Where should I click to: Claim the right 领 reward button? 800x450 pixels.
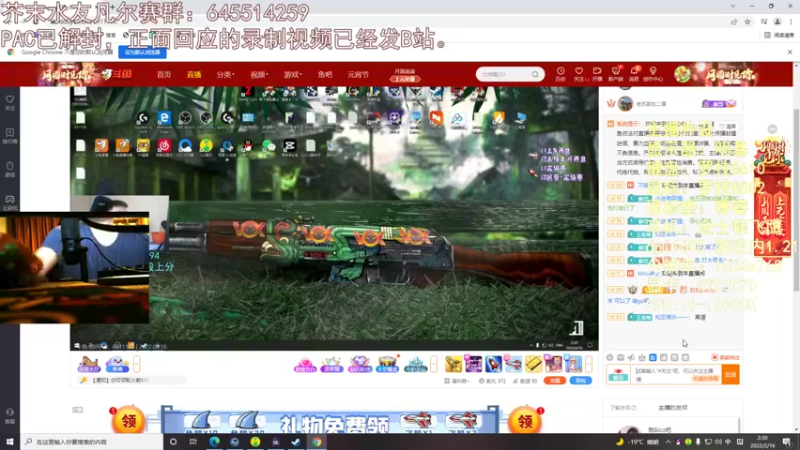click(525, 420)
